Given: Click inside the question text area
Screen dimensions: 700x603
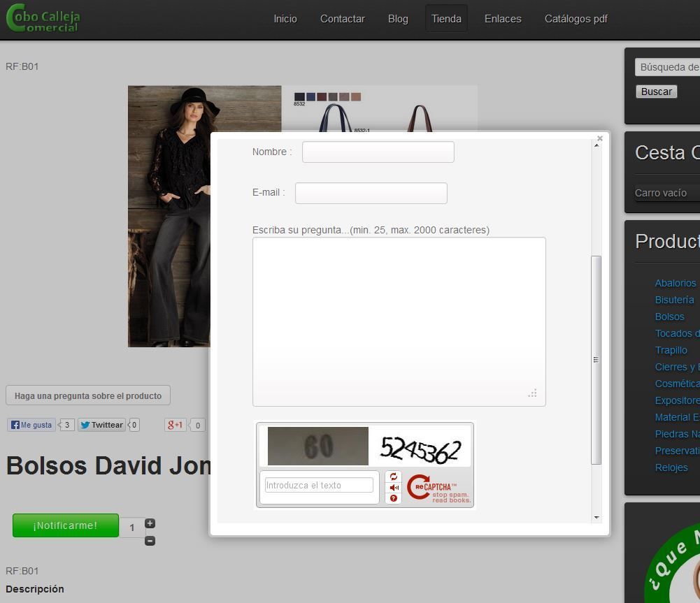Looking at the screenshot, I should [399, 321].
